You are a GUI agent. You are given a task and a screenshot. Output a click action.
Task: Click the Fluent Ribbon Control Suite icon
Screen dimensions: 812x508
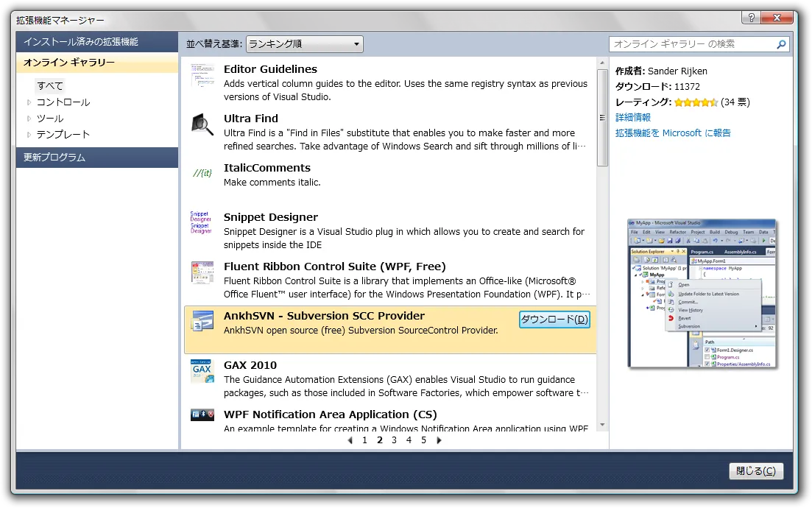pyautogui.click(x=202, y=272)
